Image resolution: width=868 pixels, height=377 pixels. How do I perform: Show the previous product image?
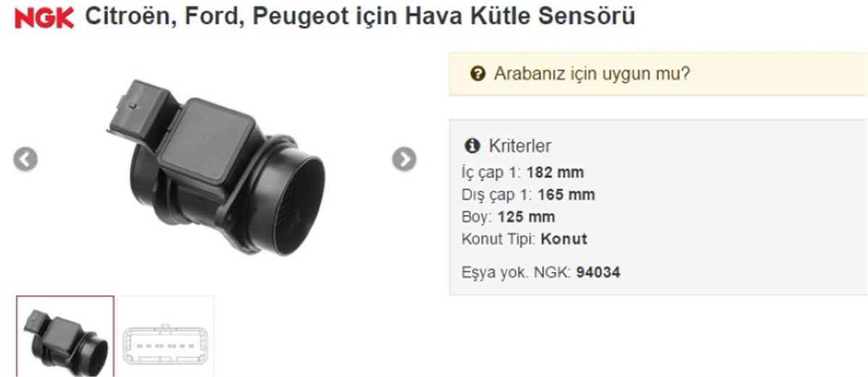pos(25,158)
